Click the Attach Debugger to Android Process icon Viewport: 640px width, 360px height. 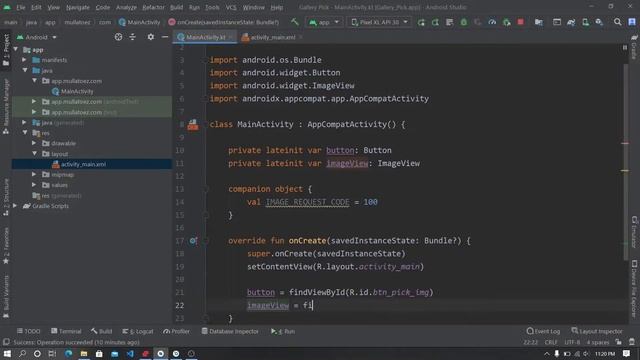pyautogui.click(x=507, y=22)
